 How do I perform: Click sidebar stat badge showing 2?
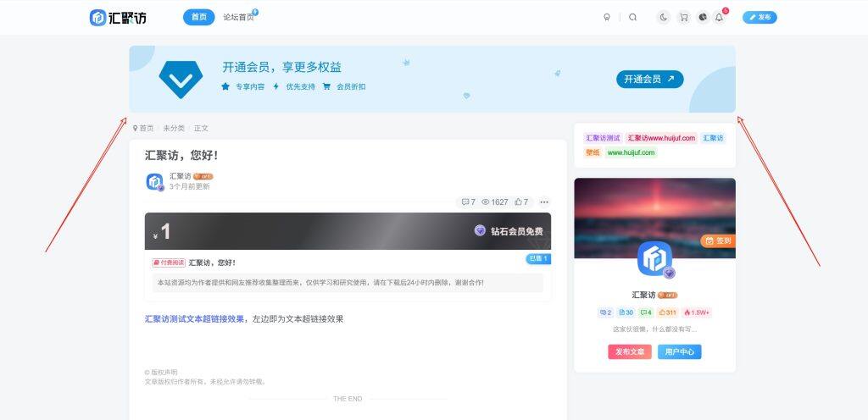click(605, 312)
